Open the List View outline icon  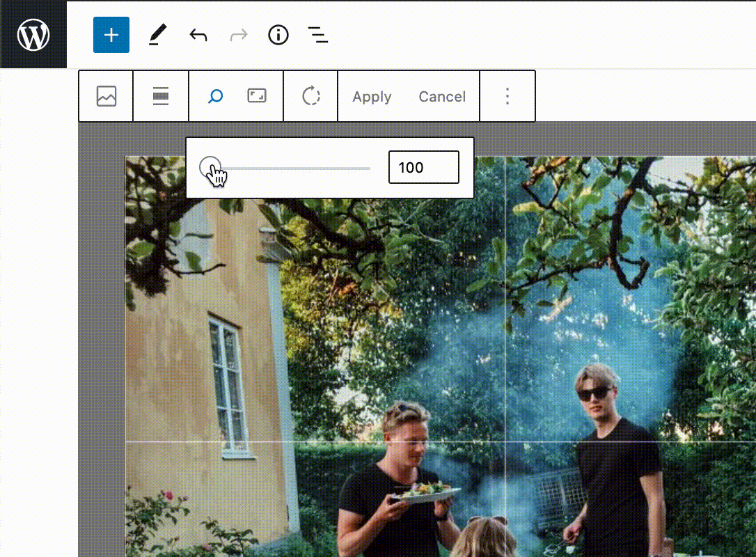[318, 35]
